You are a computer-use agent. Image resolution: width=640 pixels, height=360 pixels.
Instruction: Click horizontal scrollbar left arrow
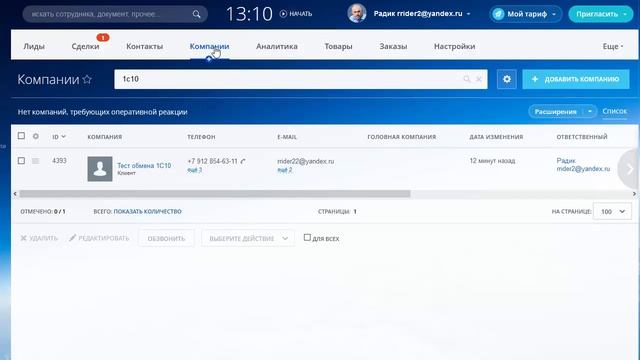coord(15,194)
